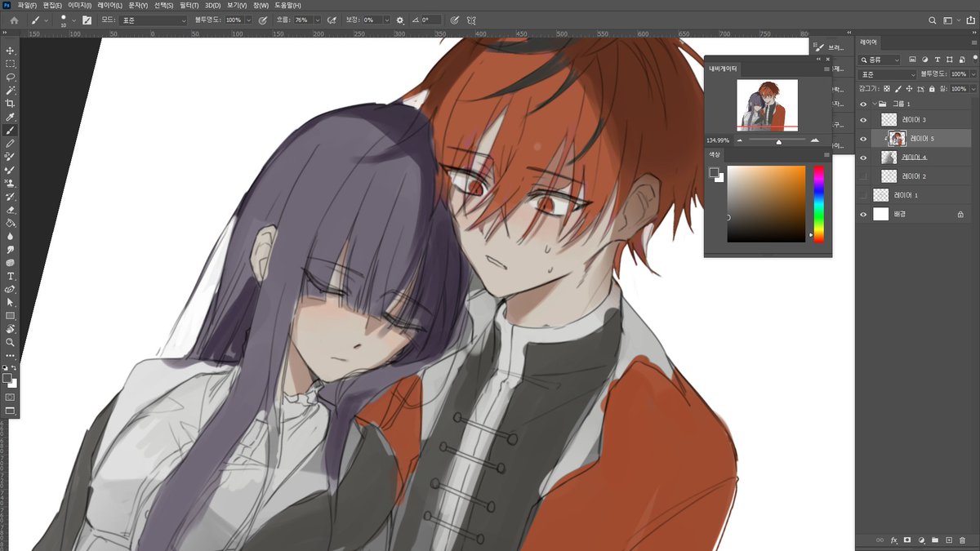The height and width of the screenshot is (551, 980).
Task: Click the foreground color swatch in color panel
Action: click(714, 172)
